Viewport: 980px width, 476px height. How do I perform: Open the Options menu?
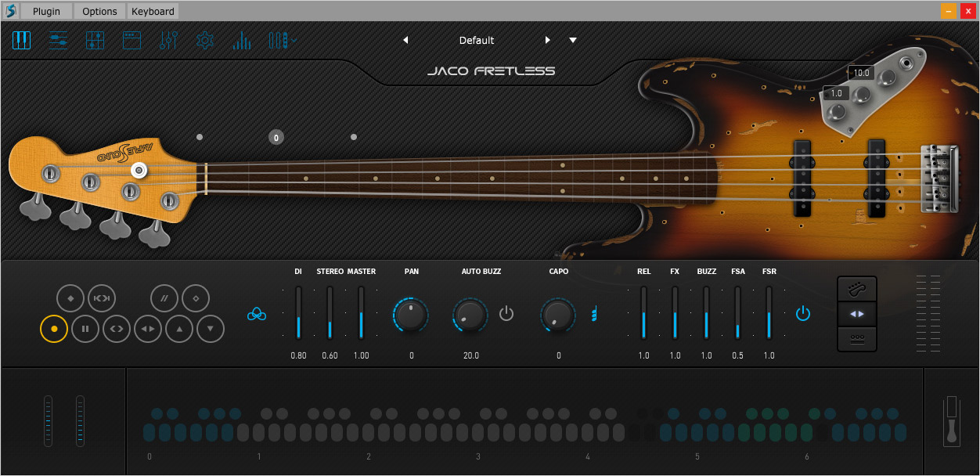coord(99,11)
